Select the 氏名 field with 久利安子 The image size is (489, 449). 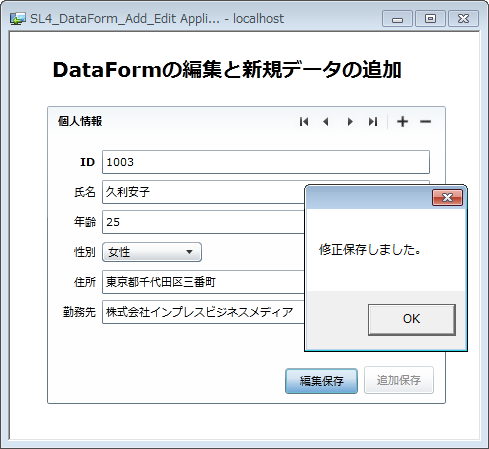(203, 192)
